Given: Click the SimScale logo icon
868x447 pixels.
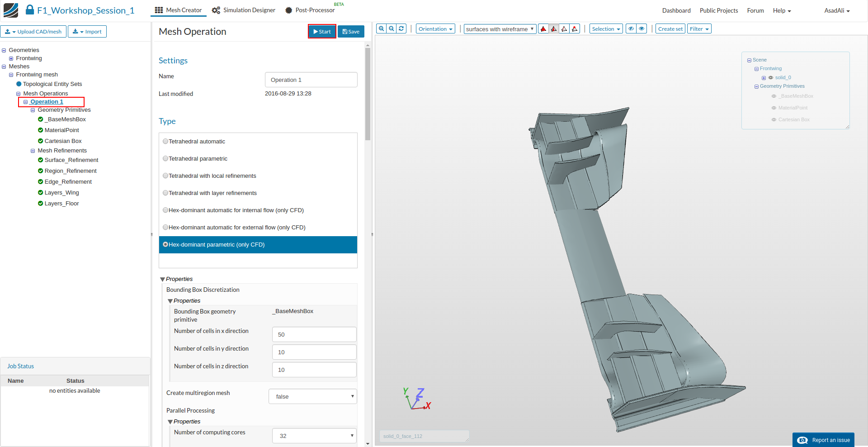Looking at the screenshot, I should (x=11, y=10).
